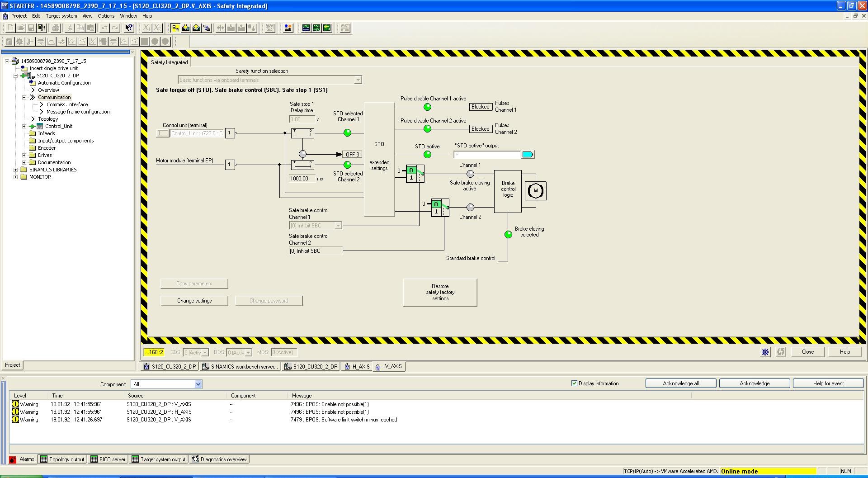The height and width of the screenshot is (478, 868).
Task: Click the Change settings button
Action: (x=194, y=301)
